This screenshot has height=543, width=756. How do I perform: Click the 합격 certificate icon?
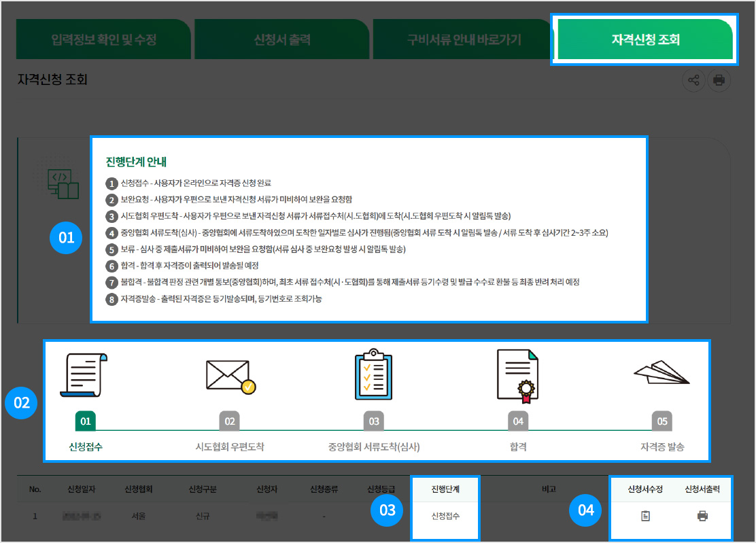coord(517,374)
